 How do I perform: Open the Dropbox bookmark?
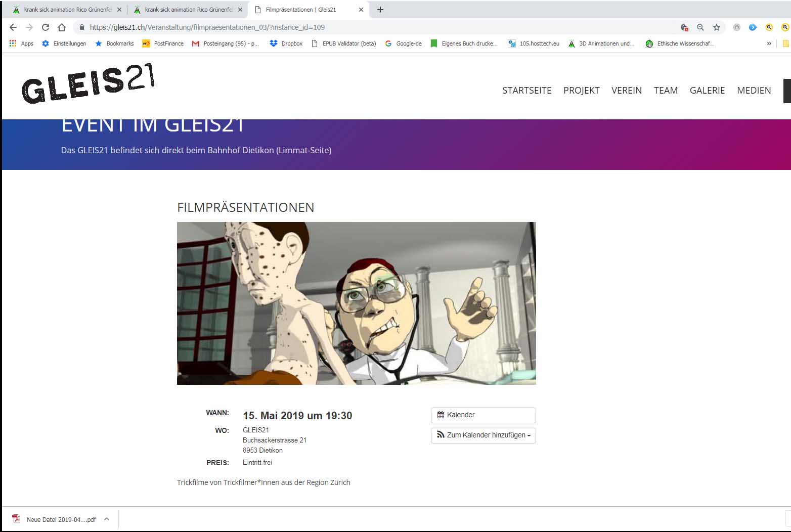coord(286,43)
